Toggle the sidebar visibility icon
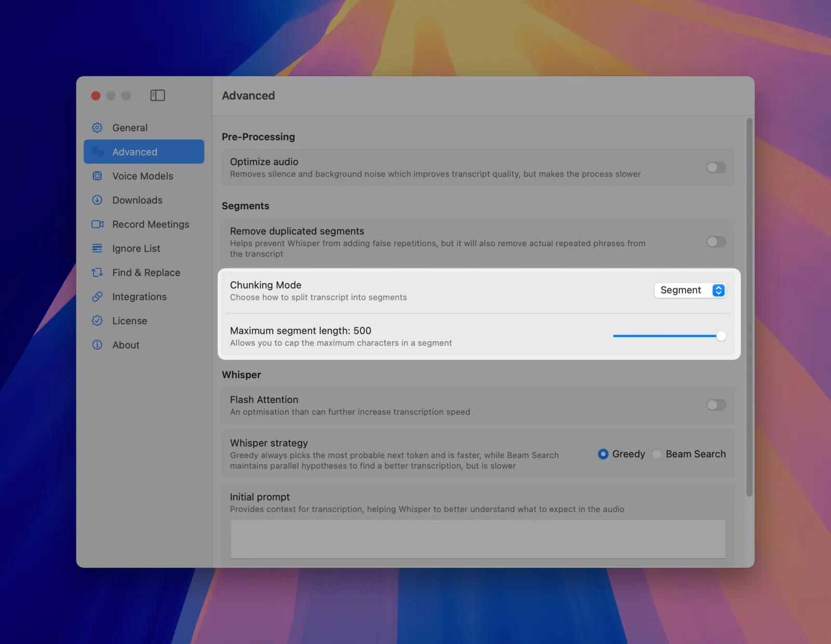This screenshot has width=831, height=644. (157, 96)
